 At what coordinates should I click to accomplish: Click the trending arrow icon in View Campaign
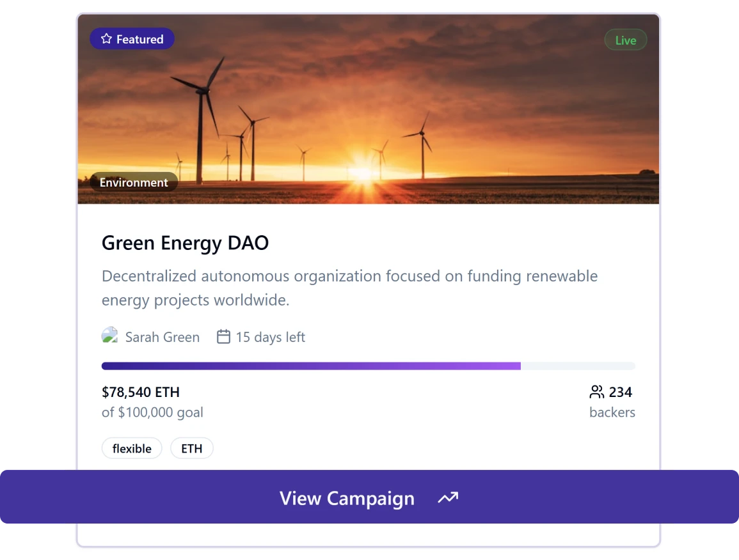pyautogui.click(x=448, y=497)
